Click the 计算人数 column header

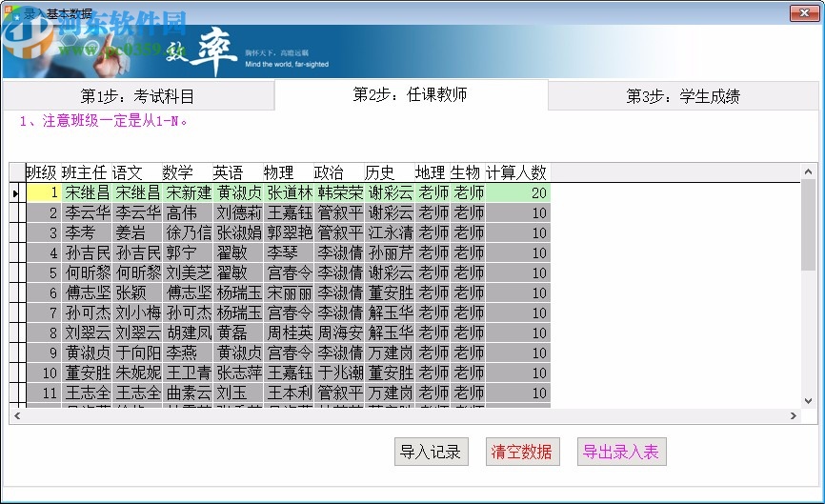point(517,172)
